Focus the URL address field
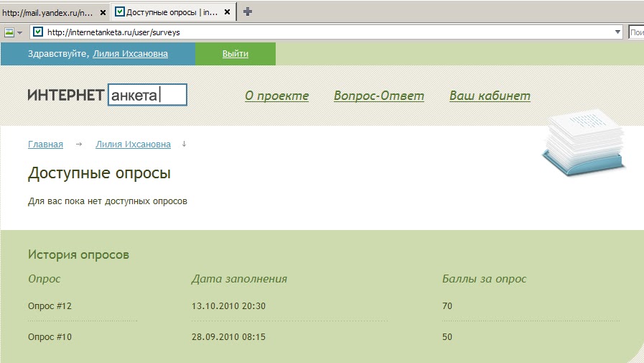 (x=327, y=32)
